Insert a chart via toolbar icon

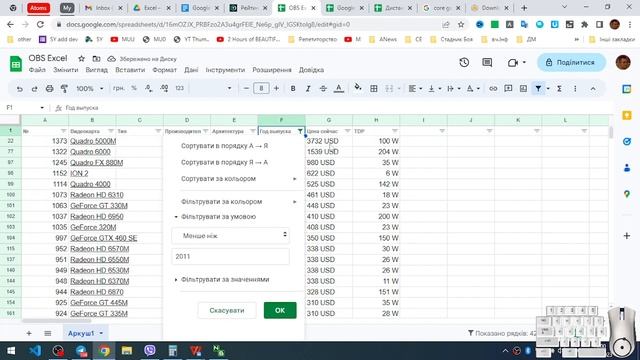point(523,89)
